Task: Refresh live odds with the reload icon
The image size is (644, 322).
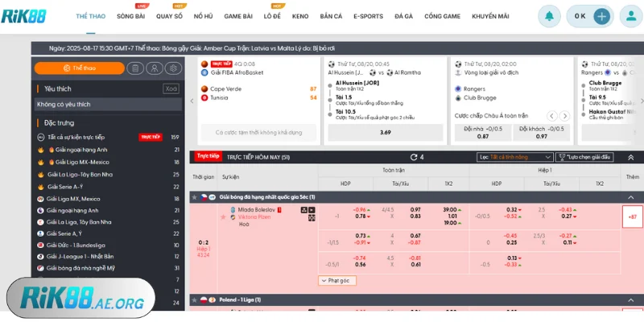Action: (414, 157)
